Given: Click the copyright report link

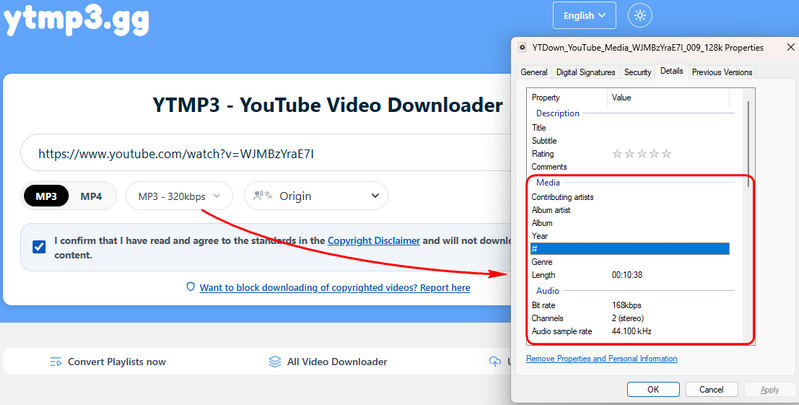Looking at the screenshot, I should (x=335, y=287).
